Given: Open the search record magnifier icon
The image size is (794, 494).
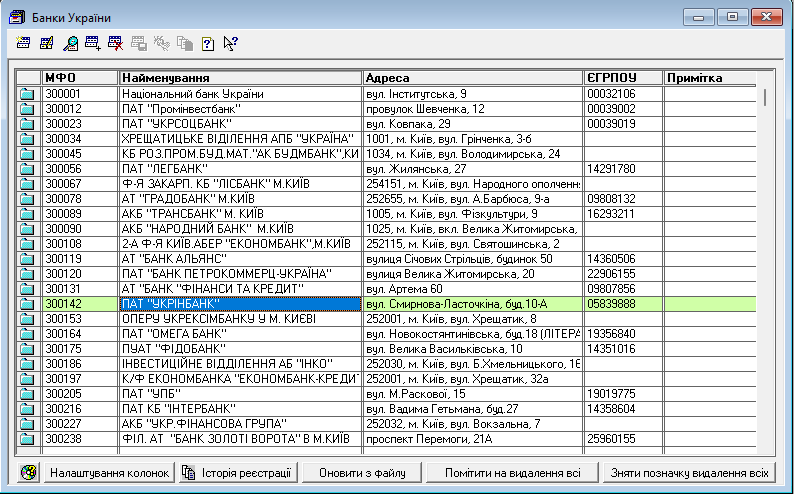Looking at the screenshot, I should 70,43.
